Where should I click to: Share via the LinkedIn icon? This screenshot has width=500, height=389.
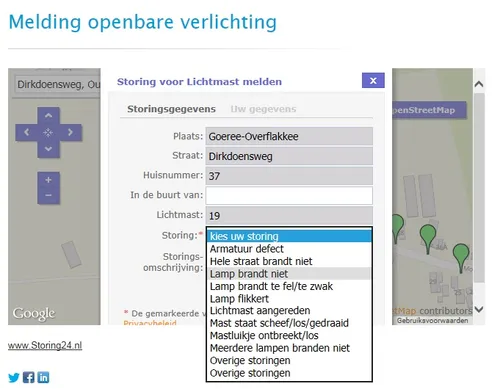tap(43, 377)
